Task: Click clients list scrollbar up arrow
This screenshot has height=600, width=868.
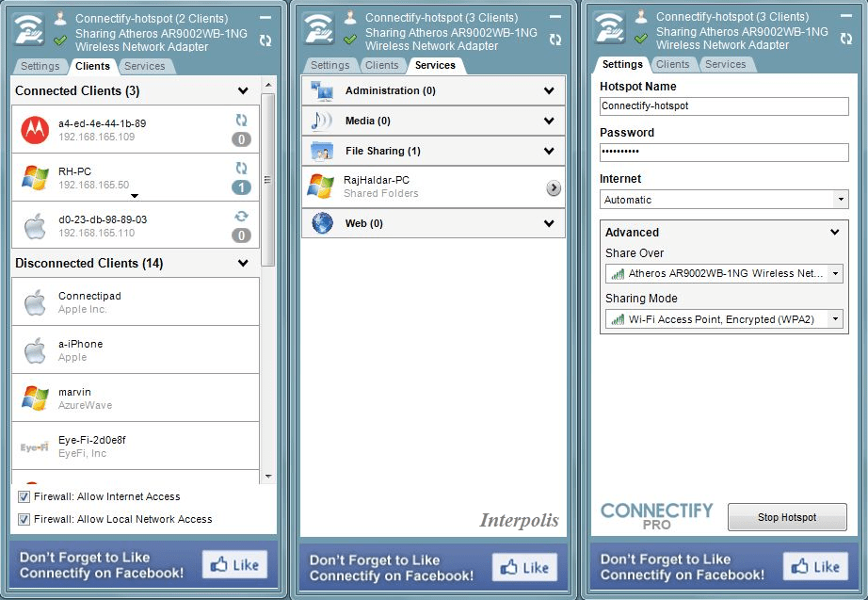Action: coord(268,85)
